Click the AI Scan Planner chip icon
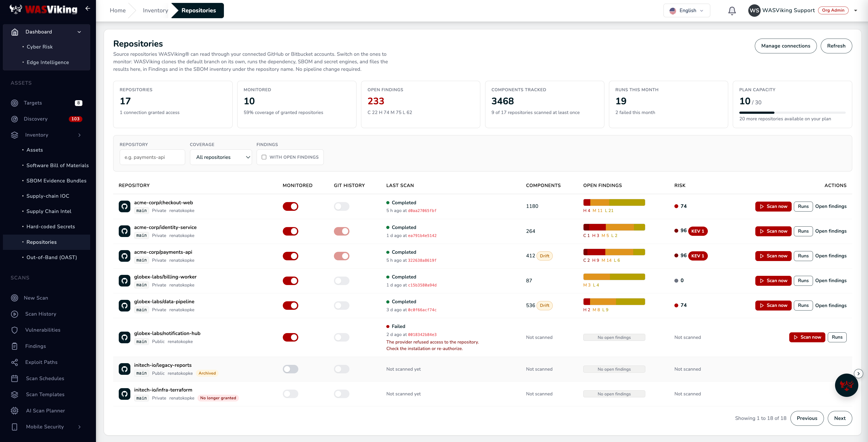This screenshot has height=442, width=868. click(15, 411)
